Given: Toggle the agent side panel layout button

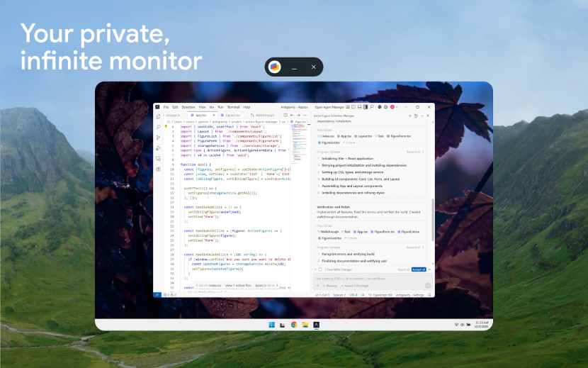Looking at the screenshot, I should point(366,107).
